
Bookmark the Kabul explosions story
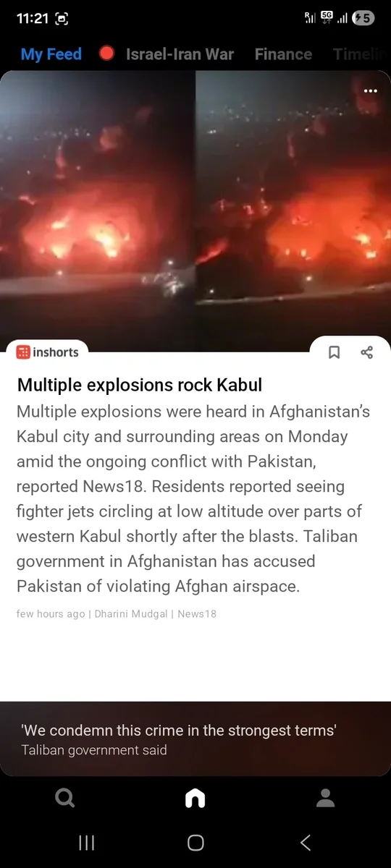(x=335, y=352)
